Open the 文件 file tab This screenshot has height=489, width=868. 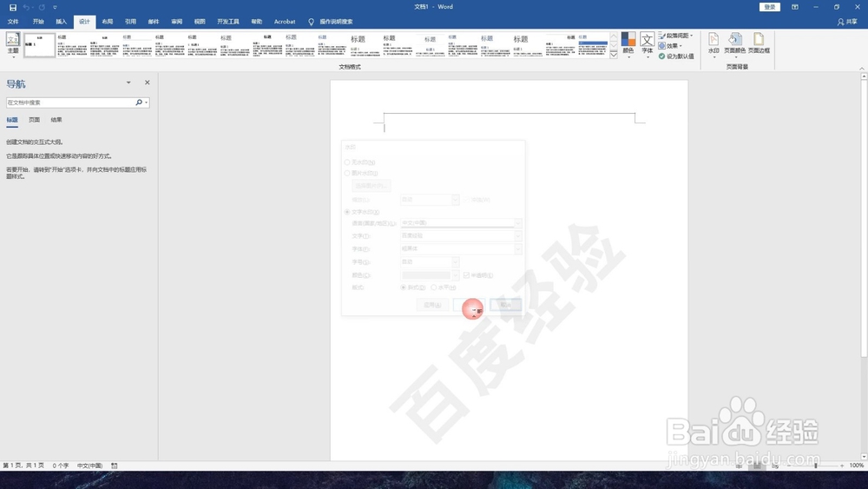tap(13, 22)
